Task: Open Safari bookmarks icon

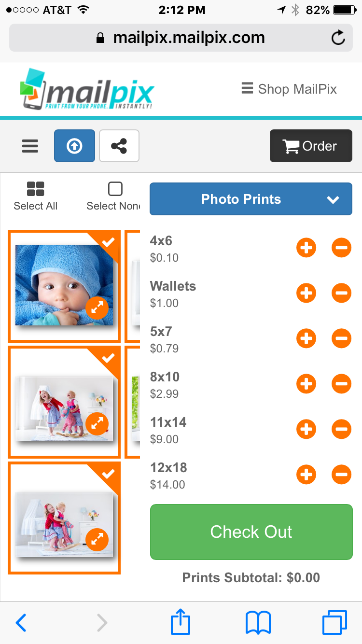Action: pos(258,622)
